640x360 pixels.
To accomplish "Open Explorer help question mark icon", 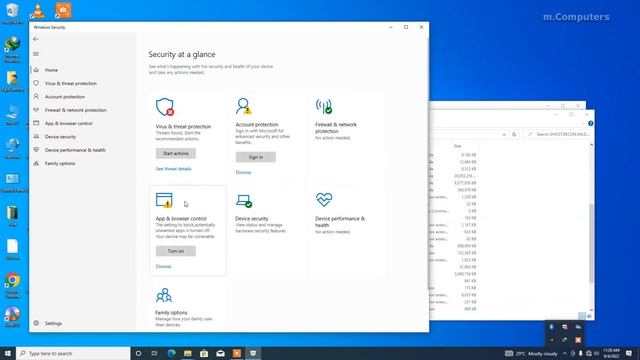I will pyautogui.click(x=591, y=123).
